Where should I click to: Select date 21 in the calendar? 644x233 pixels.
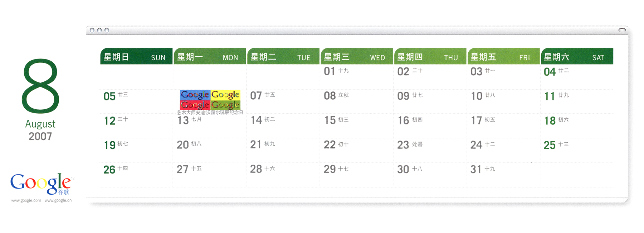click(256, 144)
